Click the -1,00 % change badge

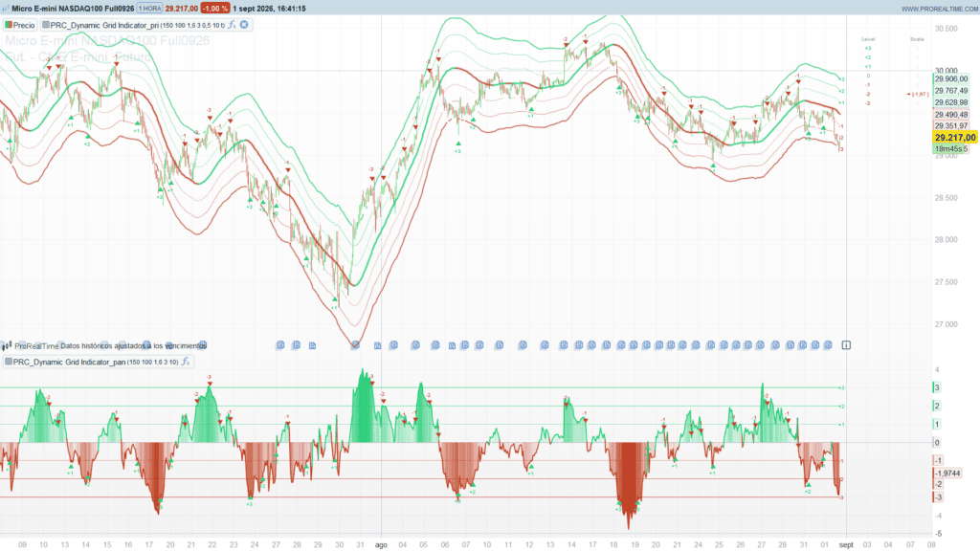[x=215, y=8]
